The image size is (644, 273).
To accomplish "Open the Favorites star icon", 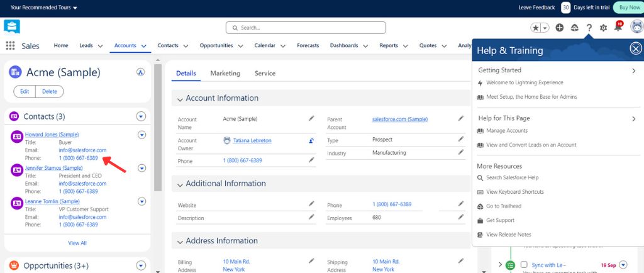I will (x=536, y=28).
